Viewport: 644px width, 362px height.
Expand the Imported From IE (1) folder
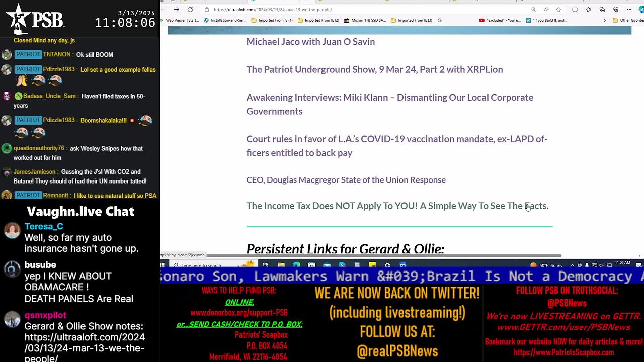272,20
